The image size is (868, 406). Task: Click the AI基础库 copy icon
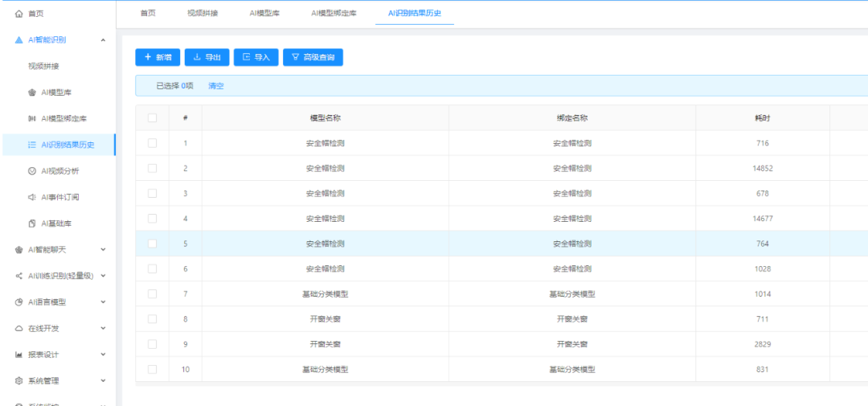[32, 224]
